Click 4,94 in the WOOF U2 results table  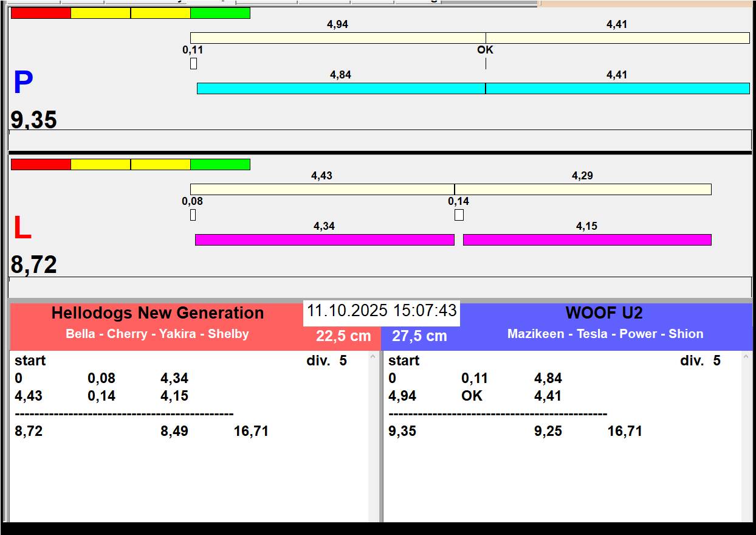point(402,396)
